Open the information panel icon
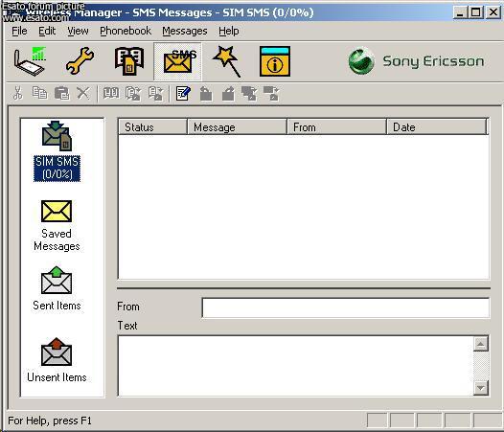Screen dimensions: 504x432 coord(275,61)
